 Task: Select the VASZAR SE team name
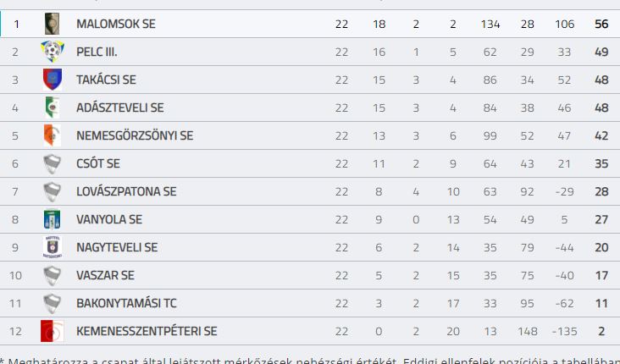[105, 275]
